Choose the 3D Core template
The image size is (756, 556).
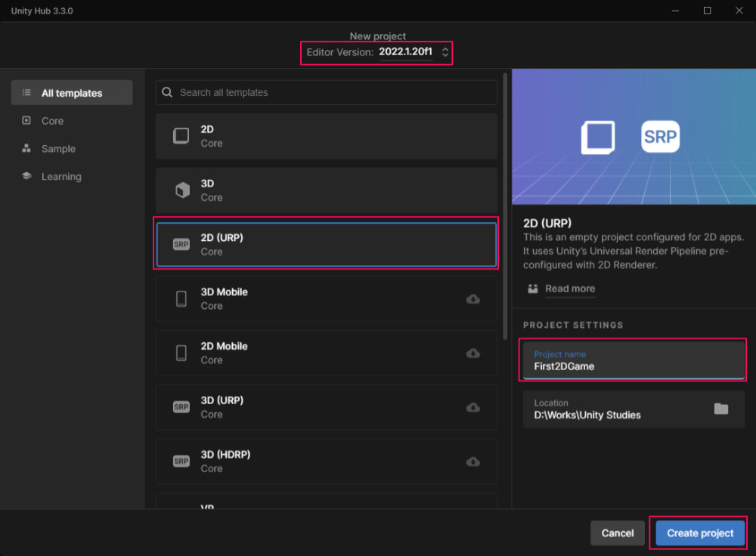click(327, 191)
